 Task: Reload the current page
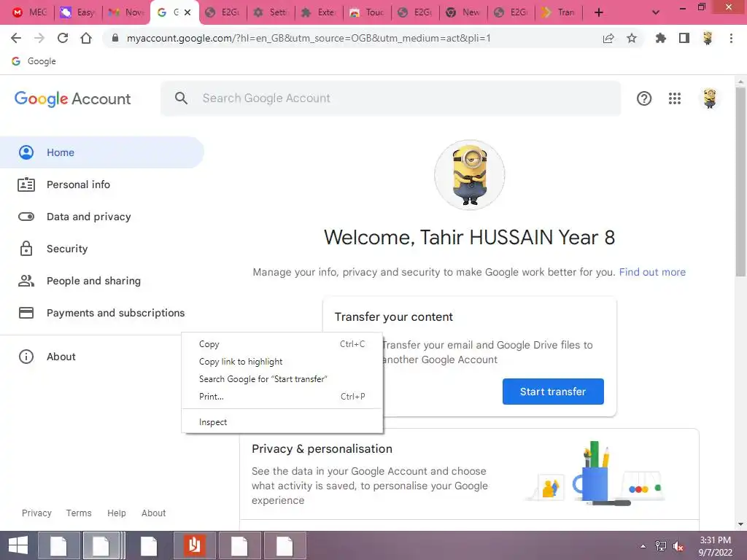(63, 38)
